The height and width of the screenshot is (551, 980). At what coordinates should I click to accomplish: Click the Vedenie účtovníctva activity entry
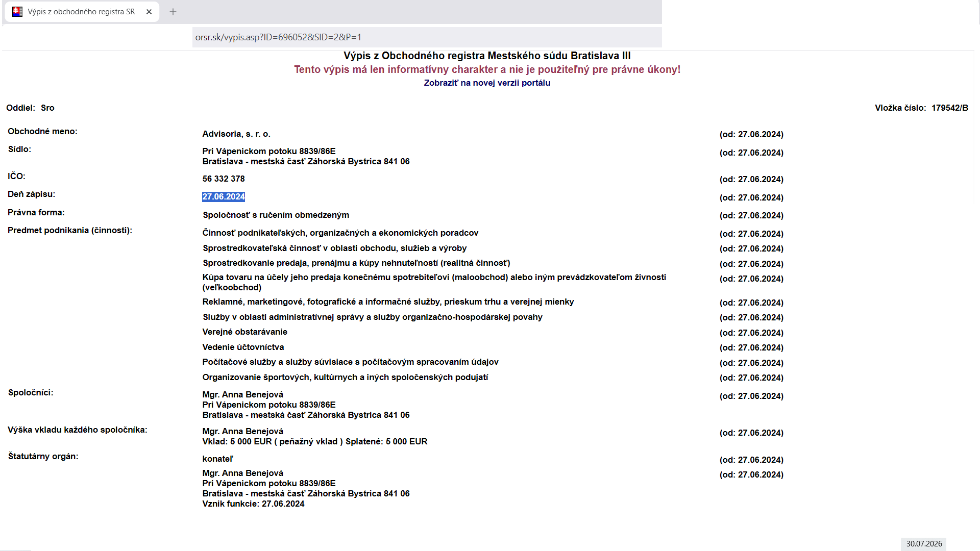[243, 347]
